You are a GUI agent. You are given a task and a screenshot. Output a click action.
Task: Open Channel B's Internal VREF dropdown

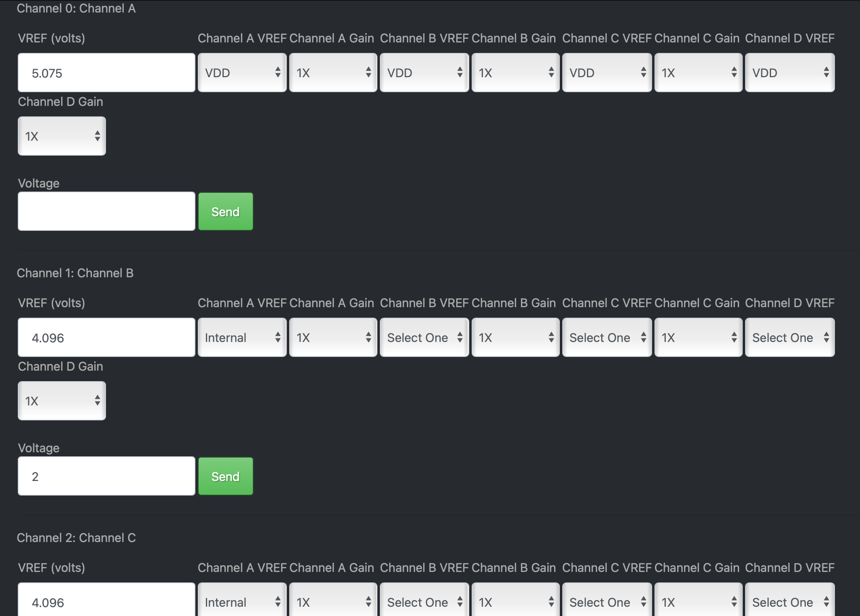(x=242, y=337)
